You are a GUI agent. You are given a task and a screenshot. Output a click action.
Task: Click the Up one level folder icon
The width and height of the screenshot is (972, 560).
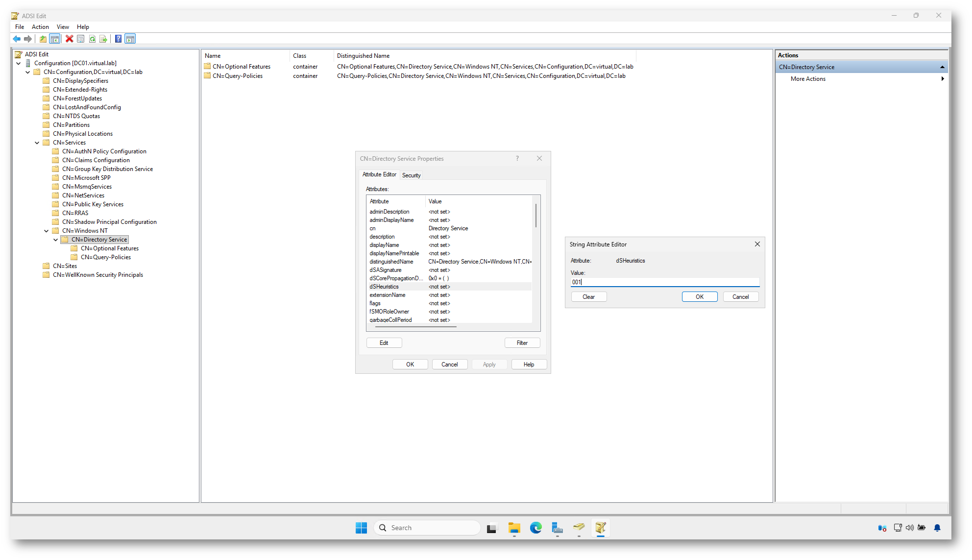pyautogui.click(x=43, y=39)
